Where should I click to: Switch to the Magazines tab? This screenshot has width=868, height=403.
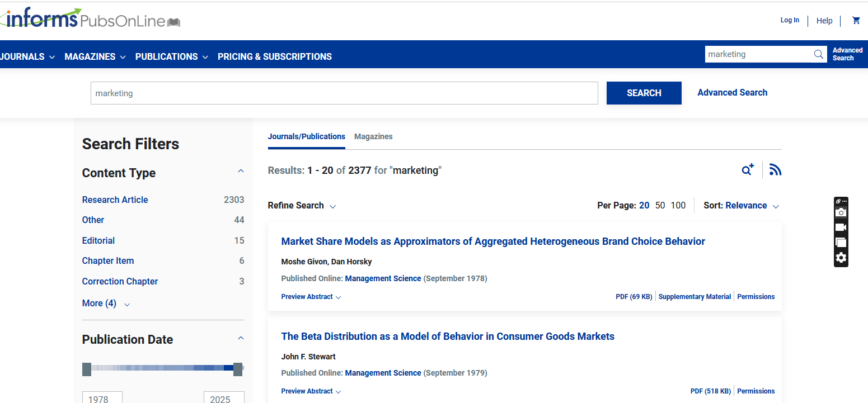point(373,136)
